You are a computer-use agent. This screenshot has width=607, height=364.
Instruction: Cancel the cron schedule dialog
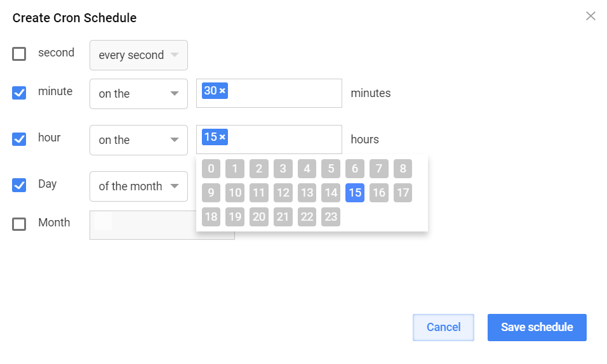(x=443, y=327)
